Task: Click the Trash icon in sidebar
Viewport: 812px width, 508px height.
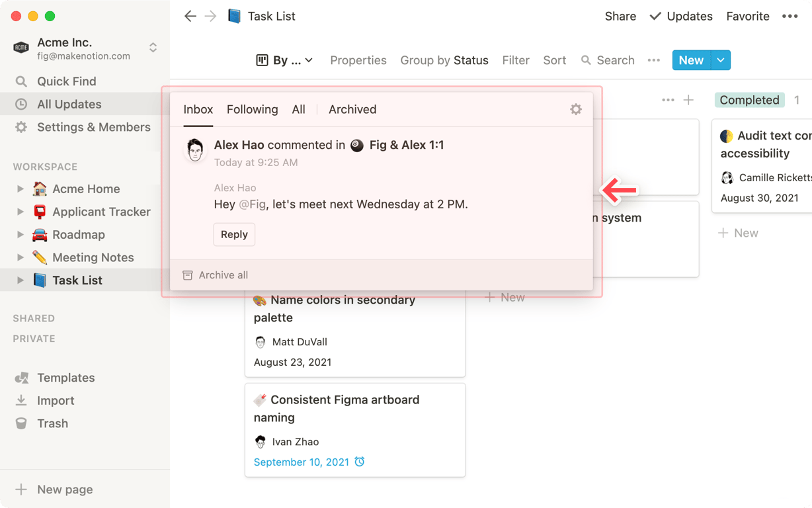Action: (x=21, y=423)
